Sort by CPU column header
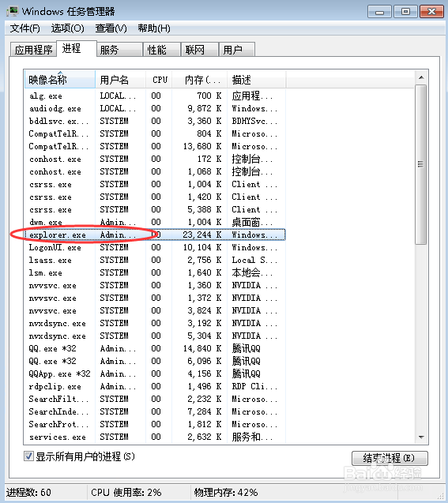Screen dimensions: 448x503 (x=159, y=80)
